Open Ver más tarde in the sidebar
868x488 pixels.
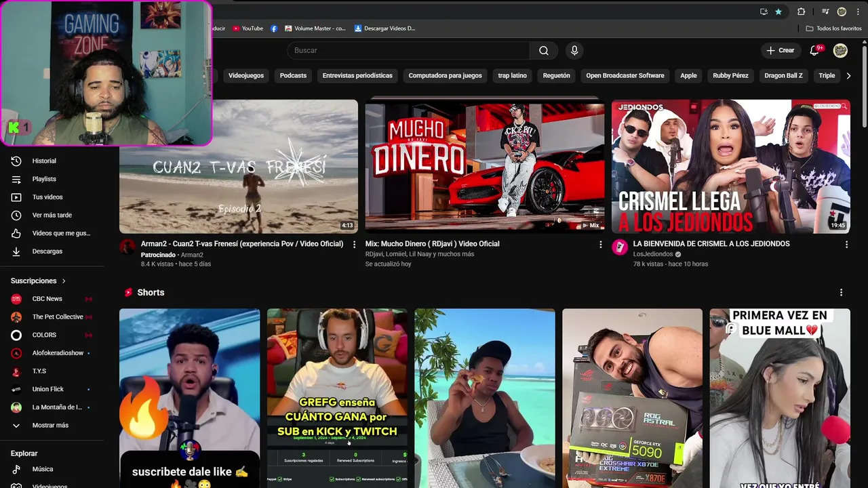[x=52, y=215]
